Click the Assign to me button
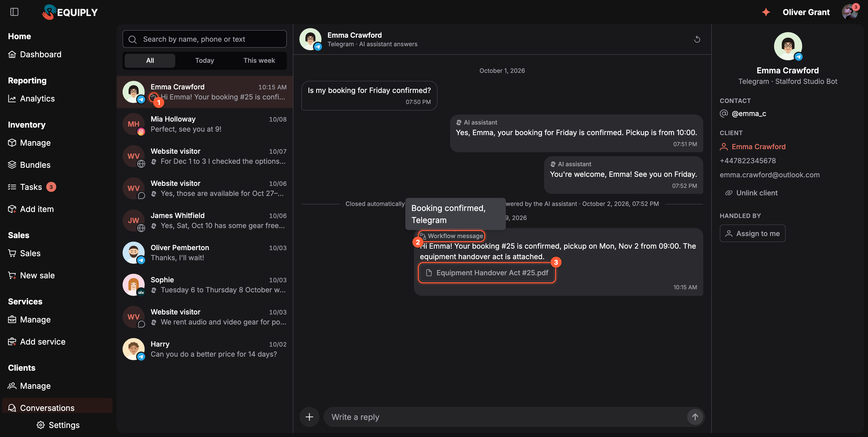This screenshot has width=868, height=437. 752,233
